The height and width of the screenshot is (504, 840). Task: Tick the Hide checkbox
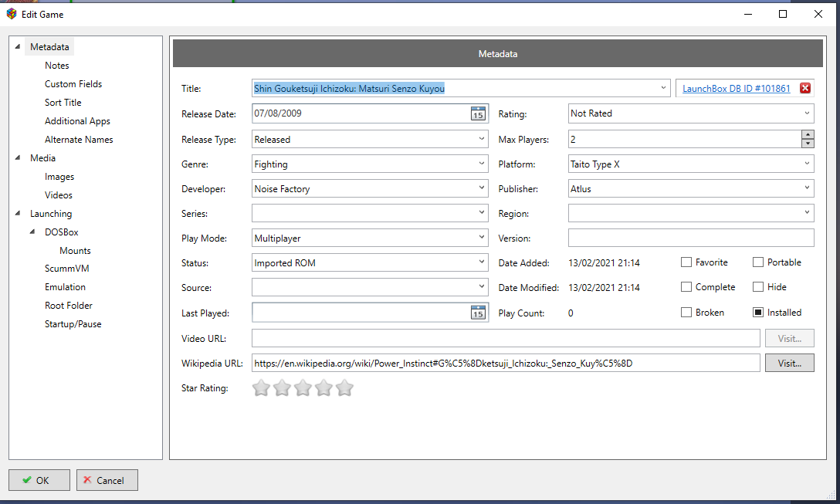coord(757,287)
